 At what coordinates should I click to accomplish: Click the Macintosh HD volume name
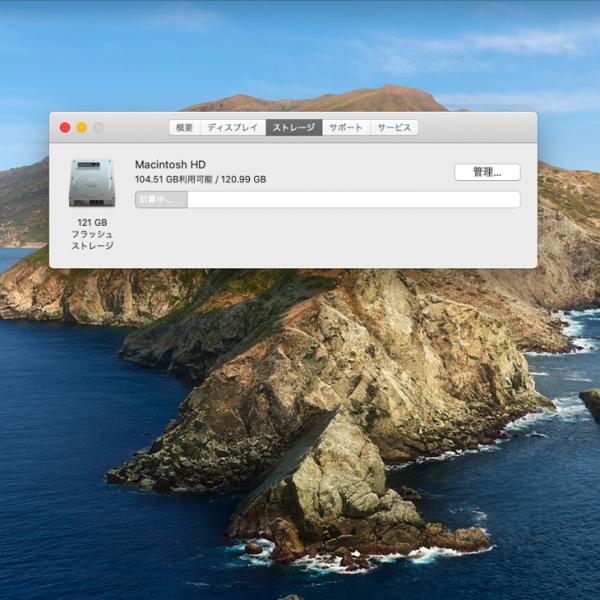click(172, 164)
